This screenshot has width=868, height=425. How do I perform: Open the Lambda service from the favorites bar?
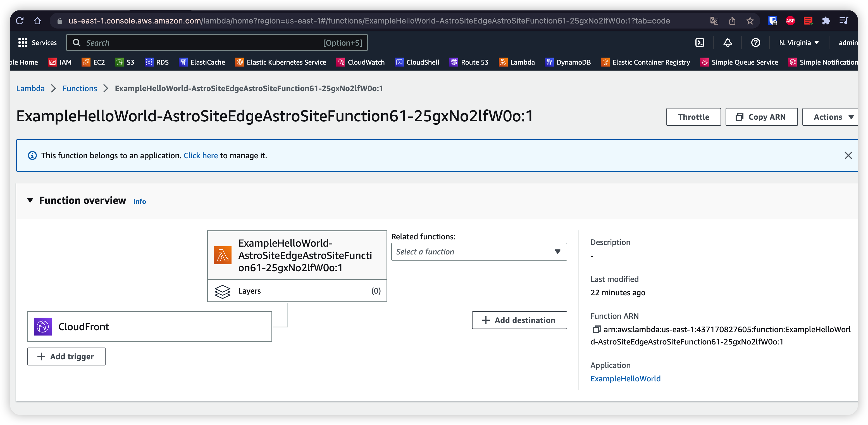pyautogui.click(x=517, y=62)
